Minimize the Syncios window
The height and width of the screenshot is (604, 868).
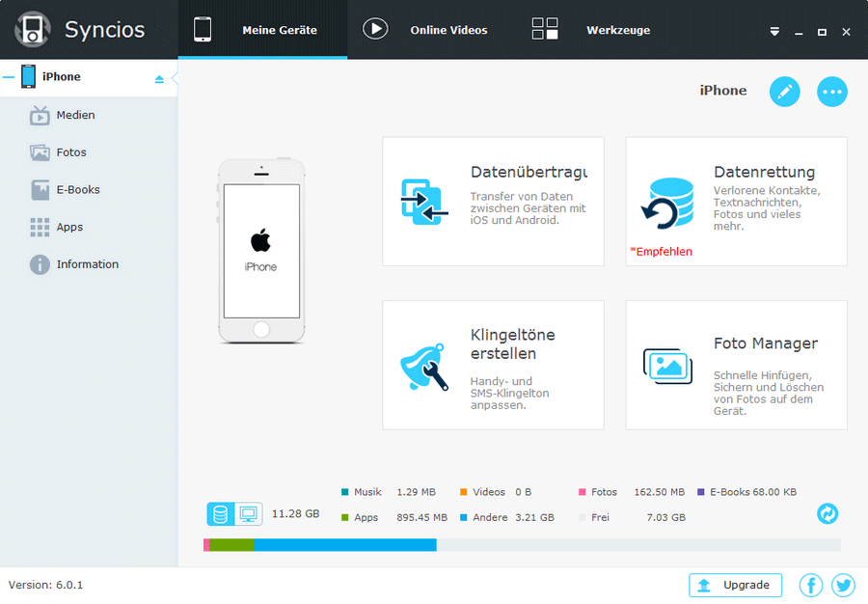799,32
